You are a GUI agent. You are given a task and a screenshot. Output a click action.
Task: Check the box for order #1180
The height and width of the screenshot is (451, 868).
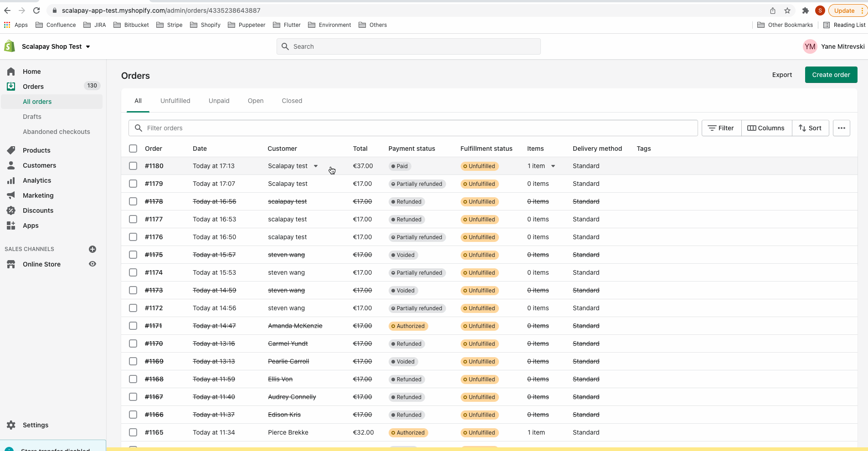[133, 166]
